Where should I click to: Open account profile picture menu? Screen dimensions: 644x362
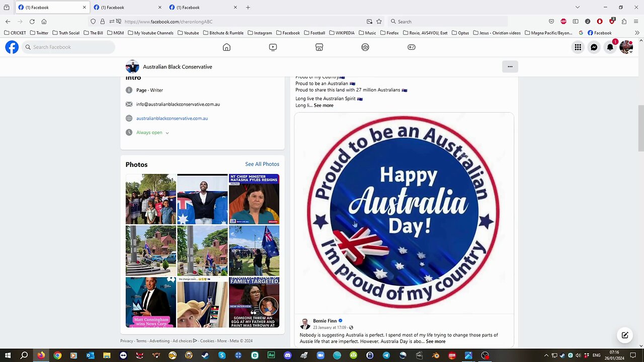click(626, 47)
